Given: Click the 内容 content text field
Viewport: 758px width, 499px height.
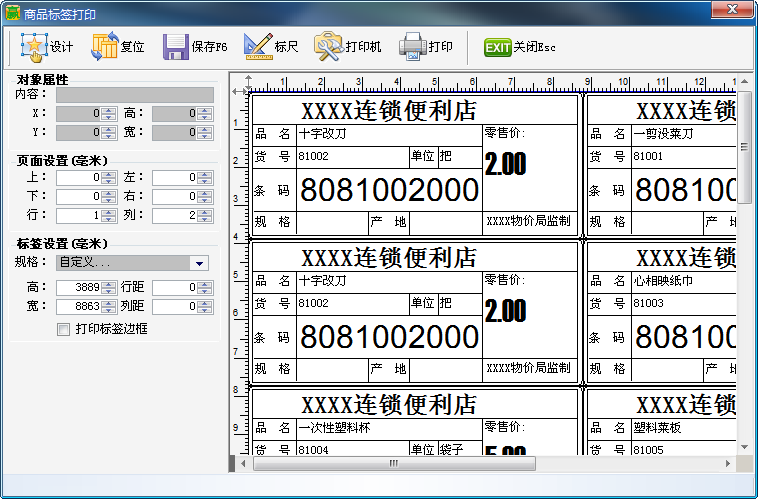Looking at the screenshot, I should coord(134,95).
